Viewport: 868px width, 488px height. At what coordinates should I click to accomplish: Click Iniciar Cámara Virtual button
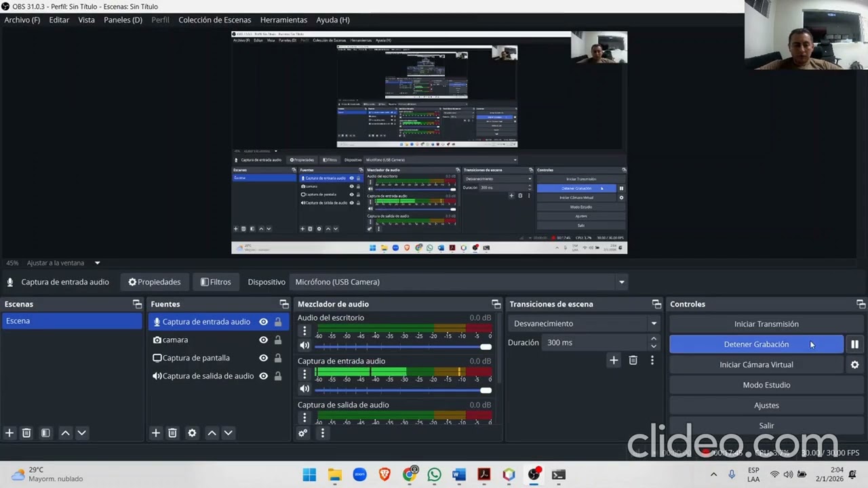point(757,365)
